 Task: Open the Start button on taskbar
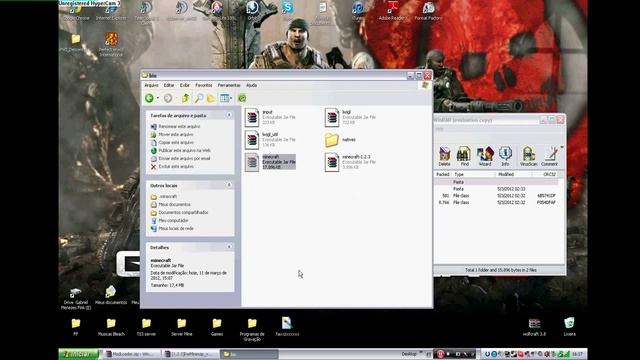(78, 354)
